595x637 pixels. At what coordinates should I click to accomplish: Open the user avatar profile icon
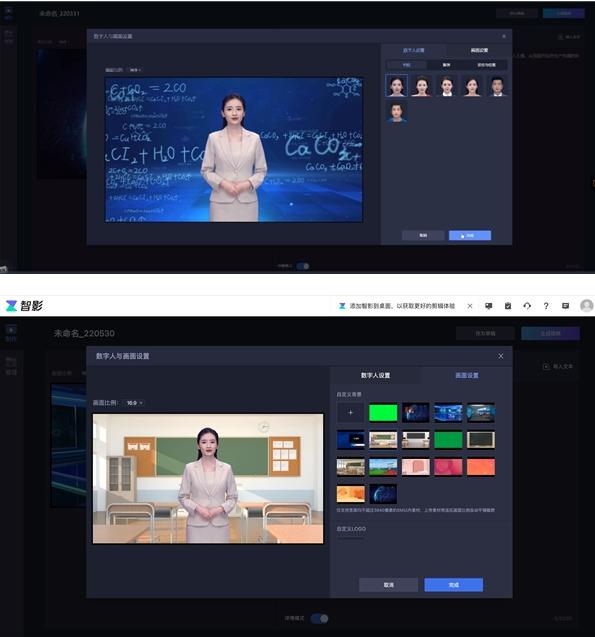(586, 306)
